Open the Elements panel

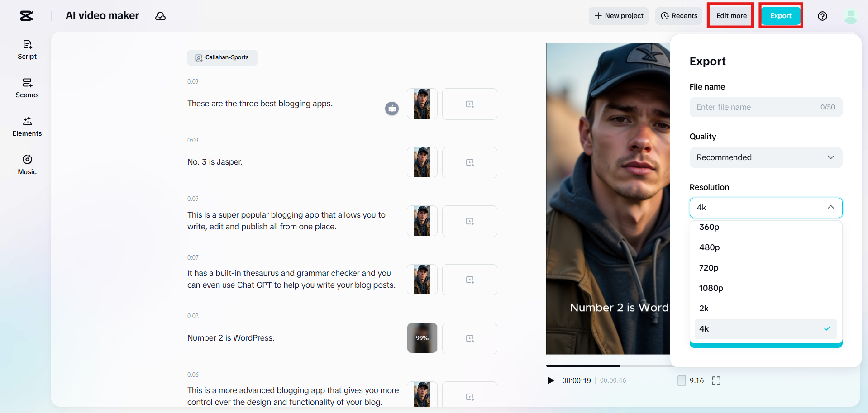tap(27, 127)
